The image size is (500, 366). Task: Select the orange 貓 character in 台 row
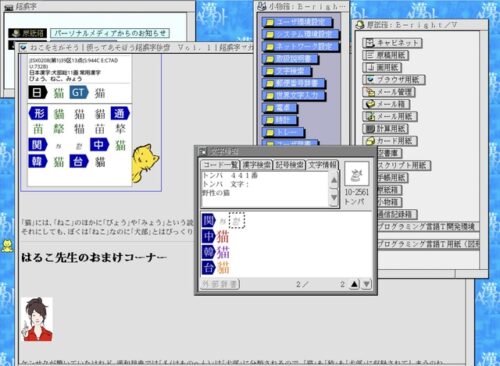pos(223,269)
